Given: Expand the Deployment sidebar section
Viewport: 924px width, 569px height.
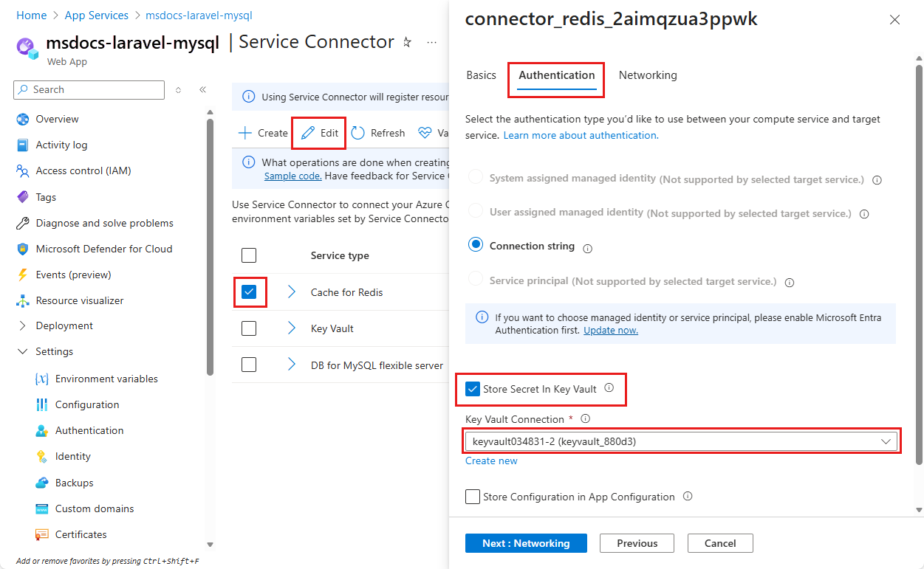Looking at the screenshot, I should pos(22,325).
